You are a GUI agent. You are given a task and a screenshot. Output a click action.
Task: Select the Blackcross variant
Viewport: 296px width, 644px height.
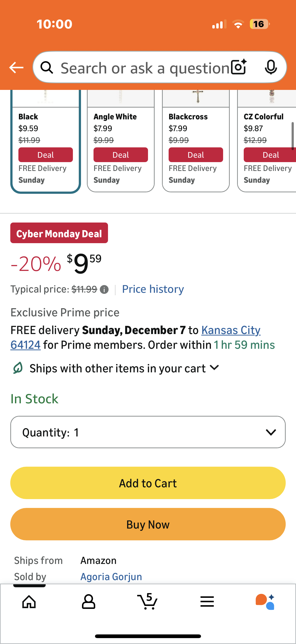point(196,141)
